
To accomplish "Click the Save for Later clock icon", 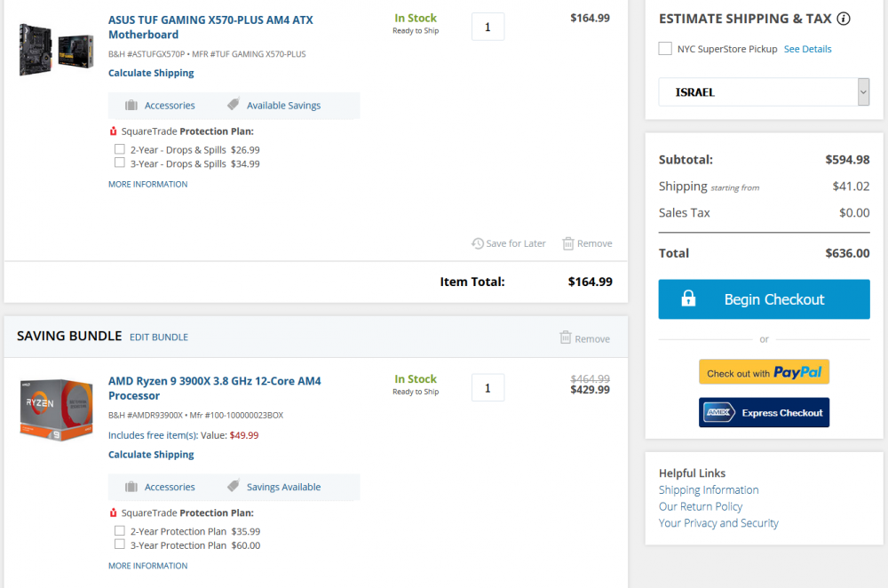I will 478,243.
